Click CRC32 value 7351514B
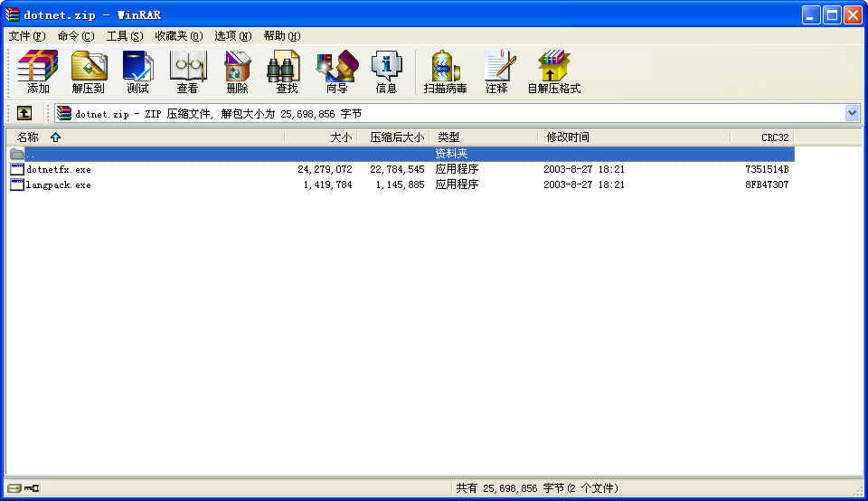This screenshot has width=868, height=501. coord(767,169)
